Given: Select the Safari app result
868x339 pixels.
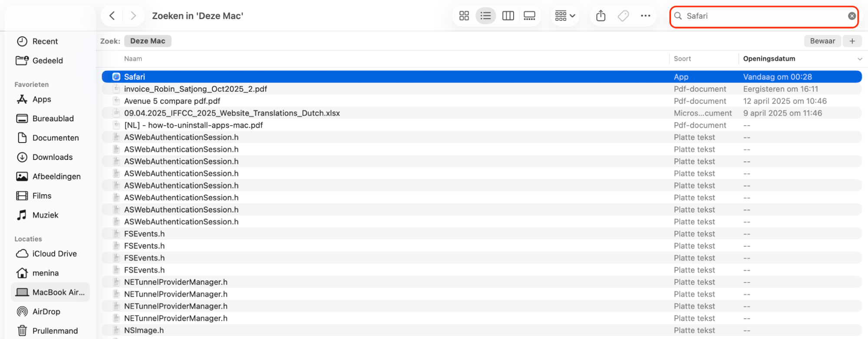Looking at the screenshot, I should click(x=135, y=77).
